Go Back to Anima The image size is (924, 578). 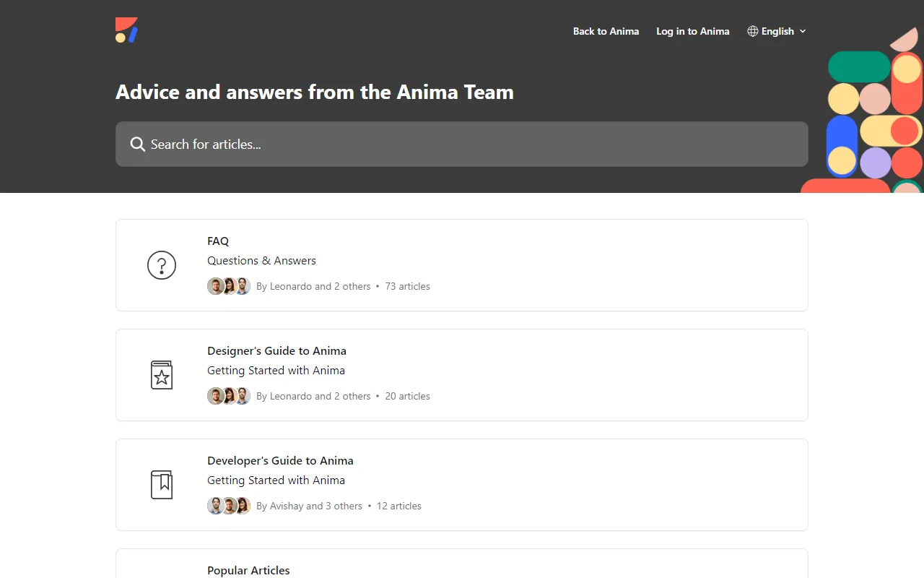tap(606, 31)
